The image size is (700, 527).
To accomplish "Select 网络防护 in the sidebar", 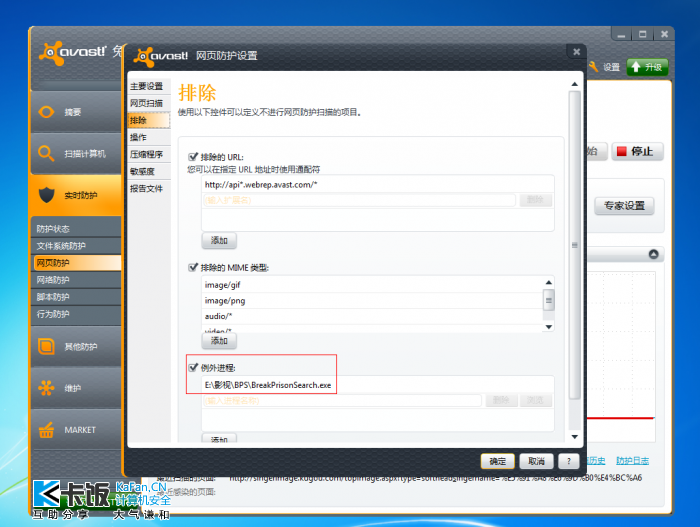I will [76, 280].
